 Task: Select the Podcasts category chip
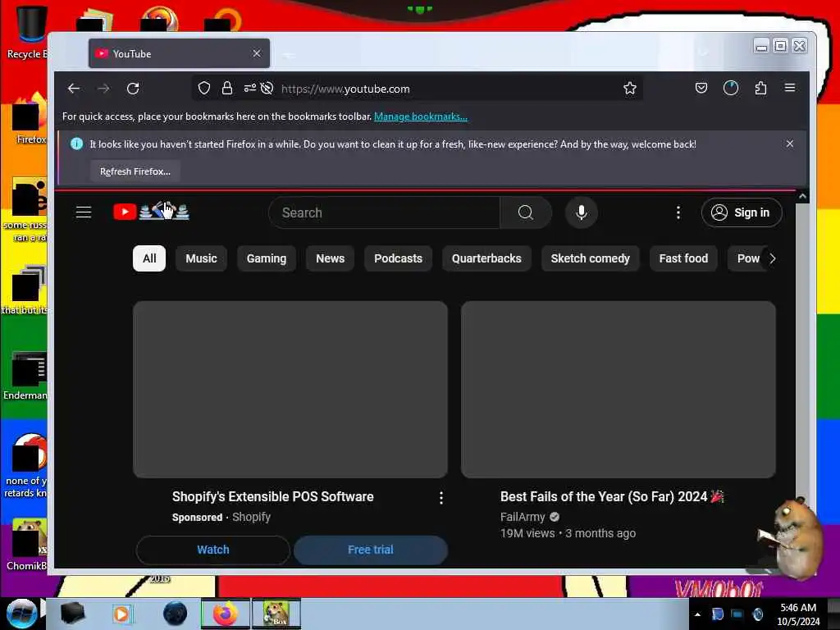pos(398,258)
